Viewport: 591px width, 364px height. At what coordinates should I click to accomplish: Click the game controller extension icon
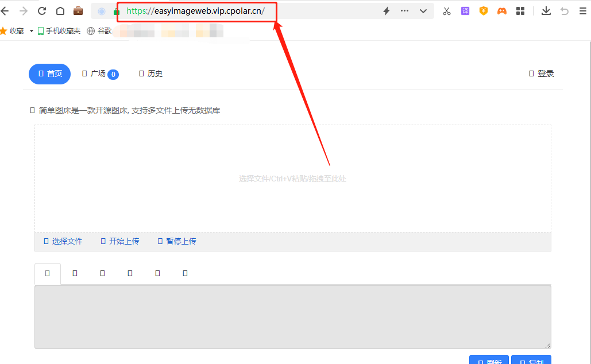click(501, 10)
